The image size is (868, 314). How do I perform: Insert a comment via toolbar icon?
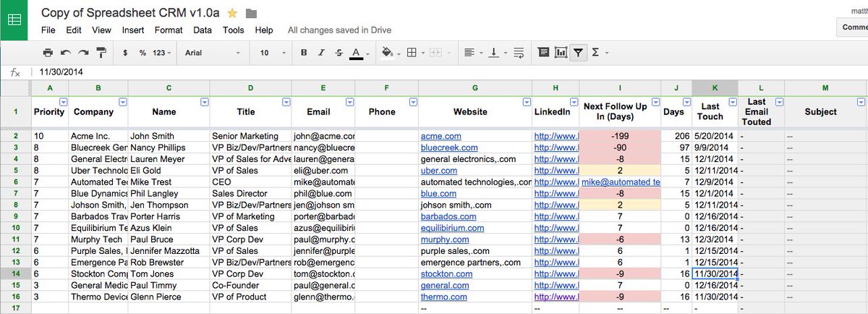544,53
